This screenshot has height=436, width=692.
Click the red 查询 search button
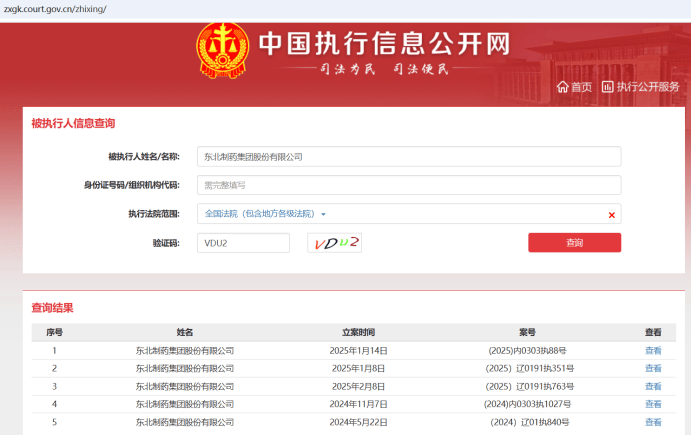(574, 243)
